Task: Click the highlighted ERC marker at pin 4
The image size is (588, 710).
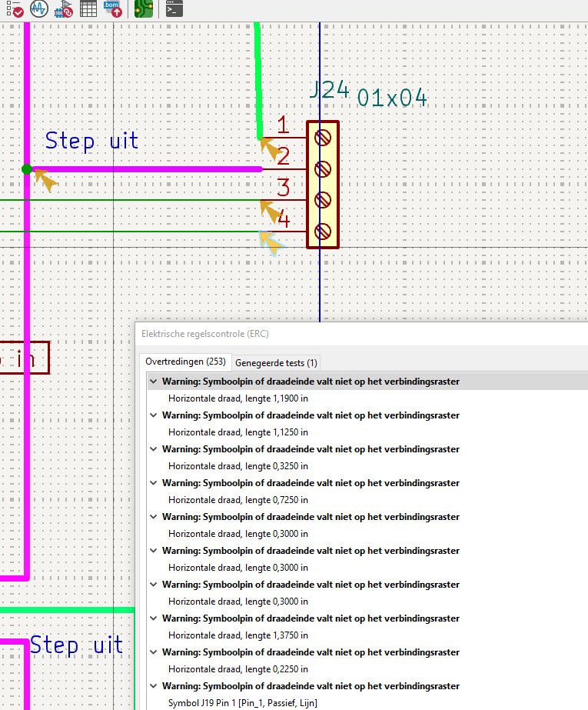Action: pyautogui.click(x=271, y=244)
